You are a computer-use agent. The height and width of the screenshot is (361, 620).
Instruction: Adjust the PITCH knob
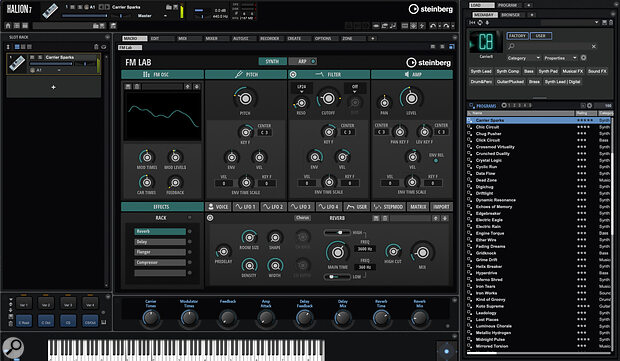(245, 98)
